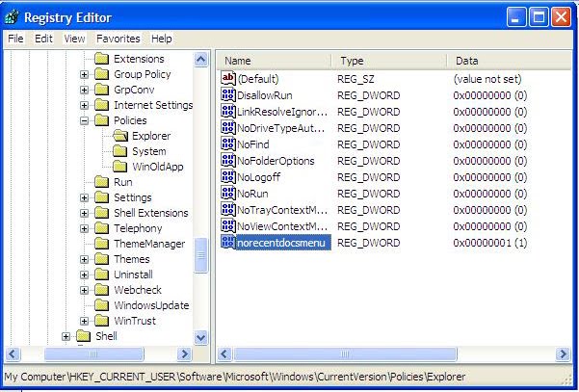Click tree pane scroll right arrow
579x392 pixels.
184,354
